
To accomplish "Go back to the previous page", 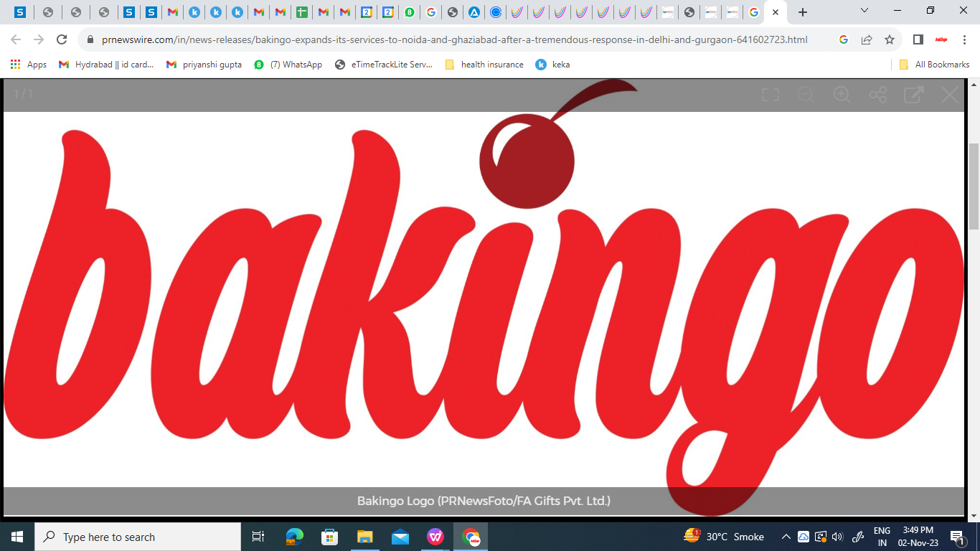I will pyautogui.click(x=16, y=39).
